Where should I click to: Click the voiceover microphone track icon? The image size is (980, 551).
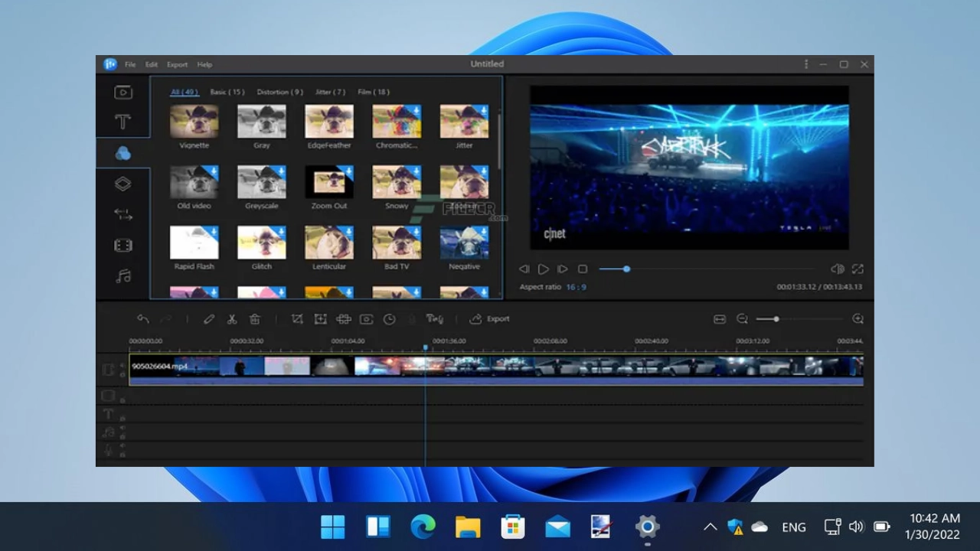click(x=108, y=450)
